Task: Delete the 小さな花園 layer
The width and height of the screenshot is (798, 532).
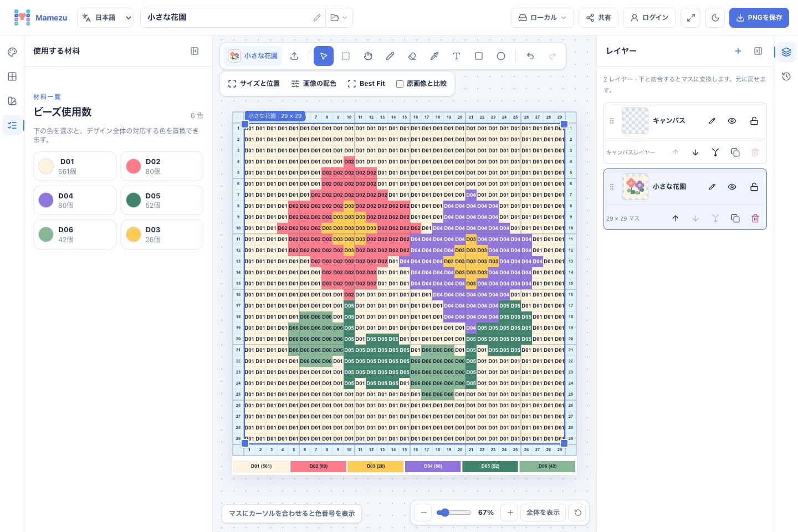Action: pos(755,218)
